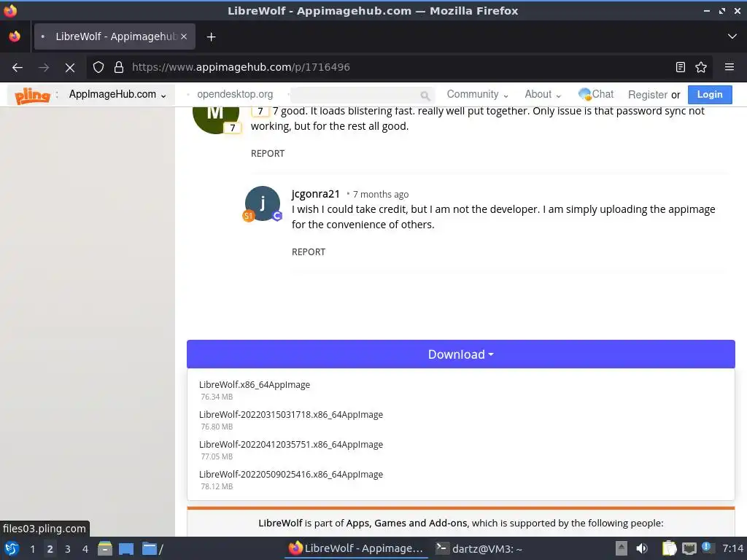
Task: Select LibreWolf Appimagehub taskbar entry
Action: coord(356,548)
